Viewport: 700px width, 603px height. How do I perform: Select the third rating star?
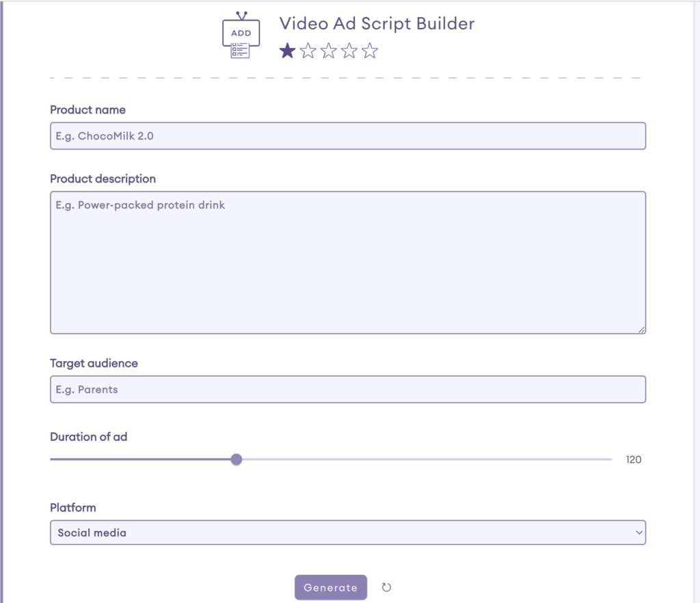(x=328, y=50)
